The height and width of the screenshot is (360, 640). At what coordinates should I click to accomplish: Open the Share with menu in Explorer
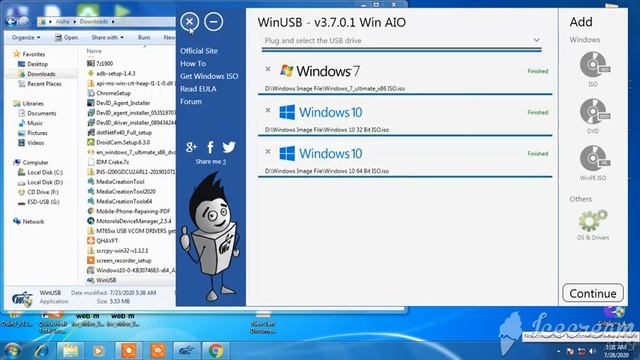107,37
